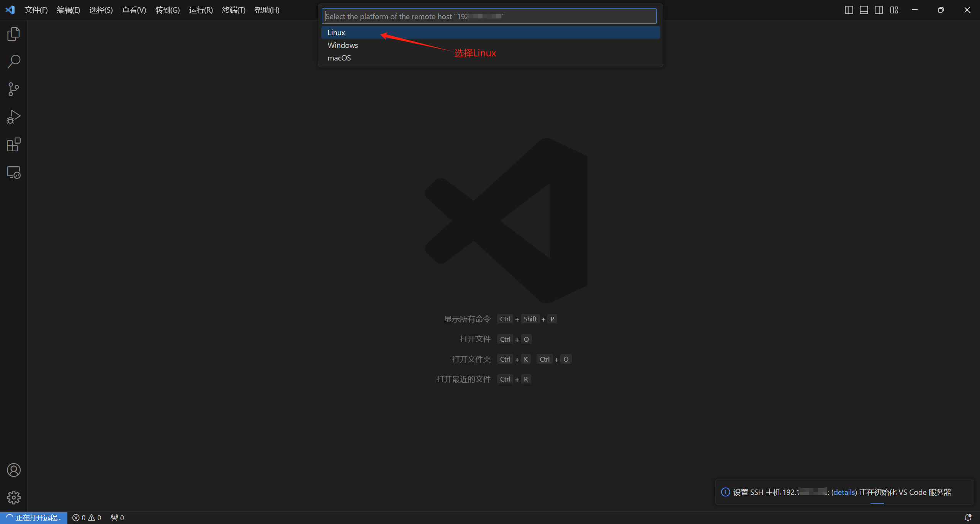Open the Extensions view
Viewport: 980px width, 524px height.
(13, 145)
